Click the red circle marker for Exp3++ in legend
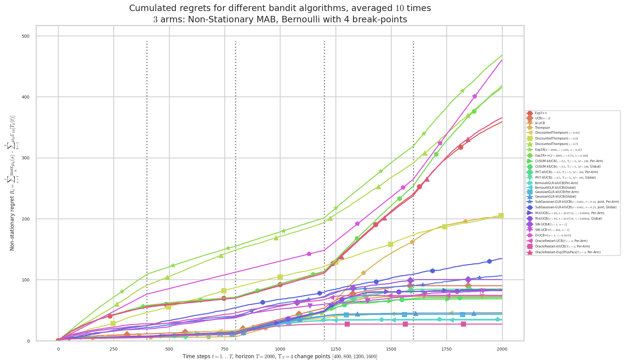Image resolution: width=624 pixels, height=364 pixels. (x=530, y=113)
